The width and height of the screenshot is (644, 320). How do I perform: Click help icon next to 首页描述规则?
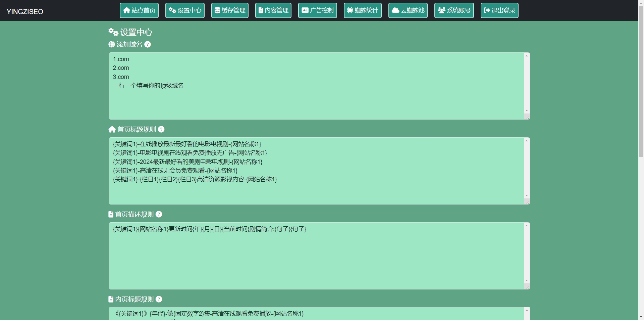(x=159, y=214)
